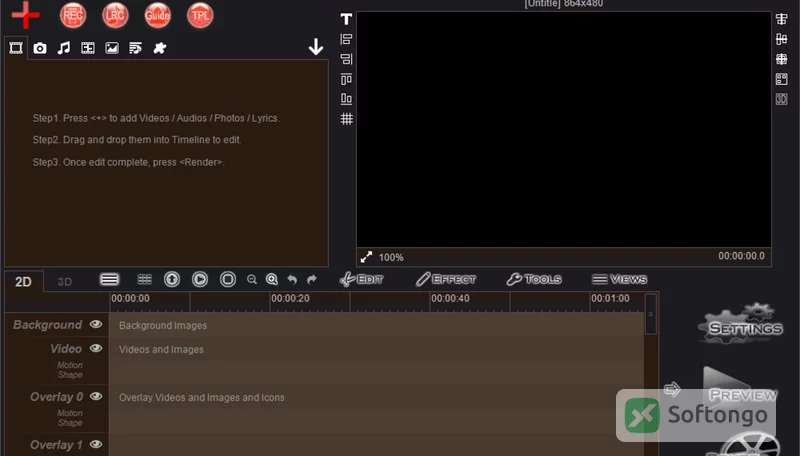The width and height of the screenshot is (800, 456).
Task: Stop playback from timeline toolbar
Action: pyautogui.click(x=228, y=280)
